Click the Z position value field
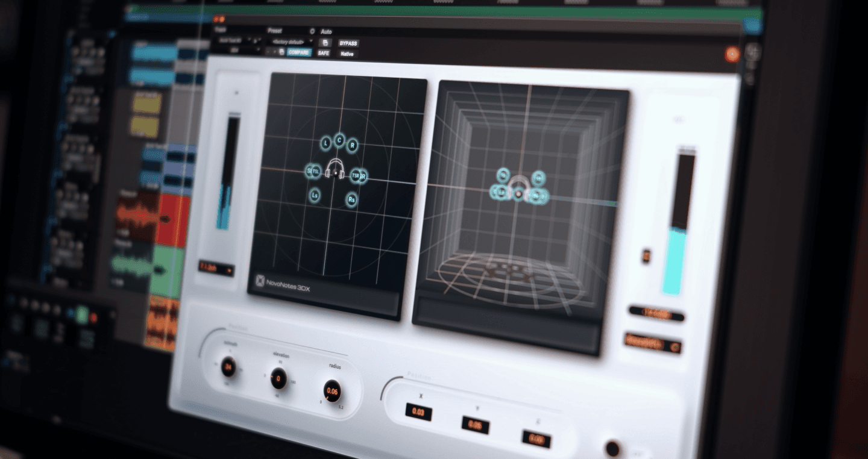Image resolution: width=868 pixels, height=459 pixels. [536, 439]
